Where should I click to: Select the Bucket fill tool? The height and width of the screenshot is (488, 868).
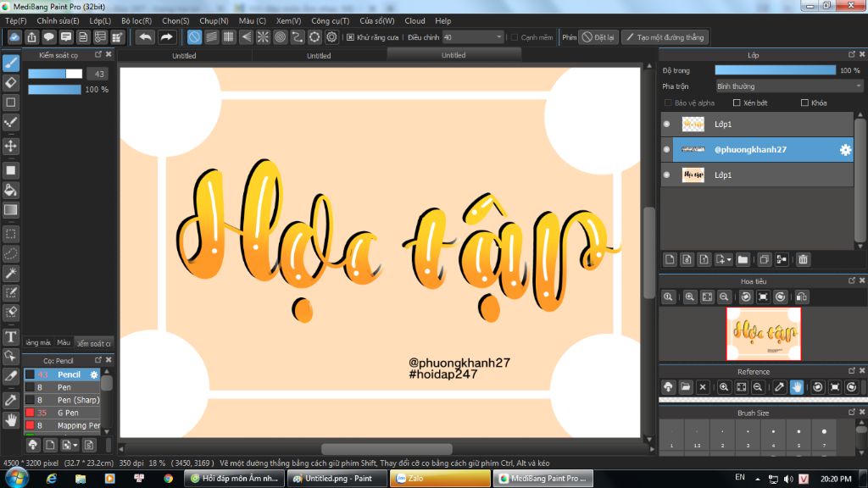point(10,191)
